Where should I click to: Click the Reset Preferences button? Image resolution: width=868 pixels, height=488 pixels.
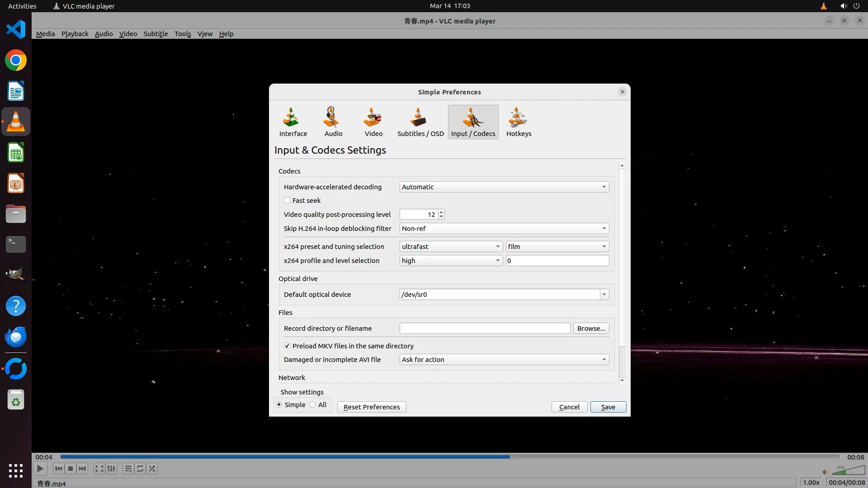[372, 407]
